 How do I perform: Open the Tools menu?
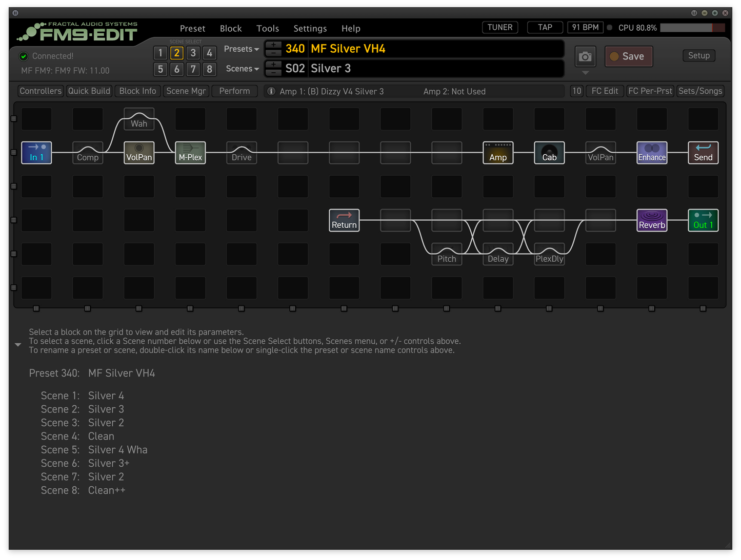[268, 29]
